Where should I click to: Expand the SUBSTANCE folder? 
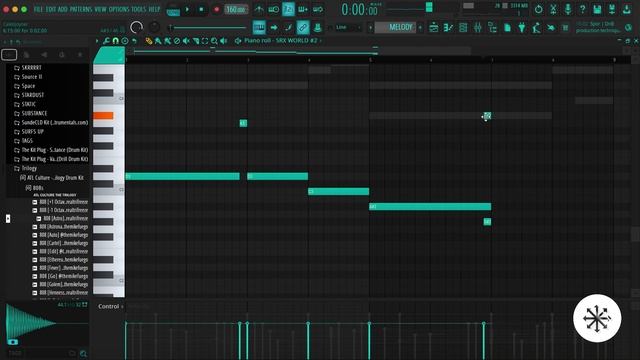point(31,113)
